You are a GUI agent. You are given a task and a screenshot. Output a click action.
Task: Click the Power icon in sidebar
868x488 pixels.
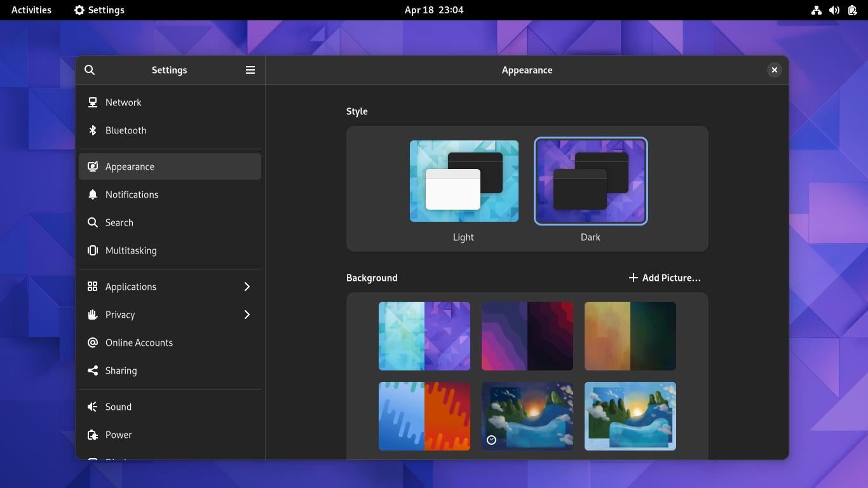click(x=93, y=435)
